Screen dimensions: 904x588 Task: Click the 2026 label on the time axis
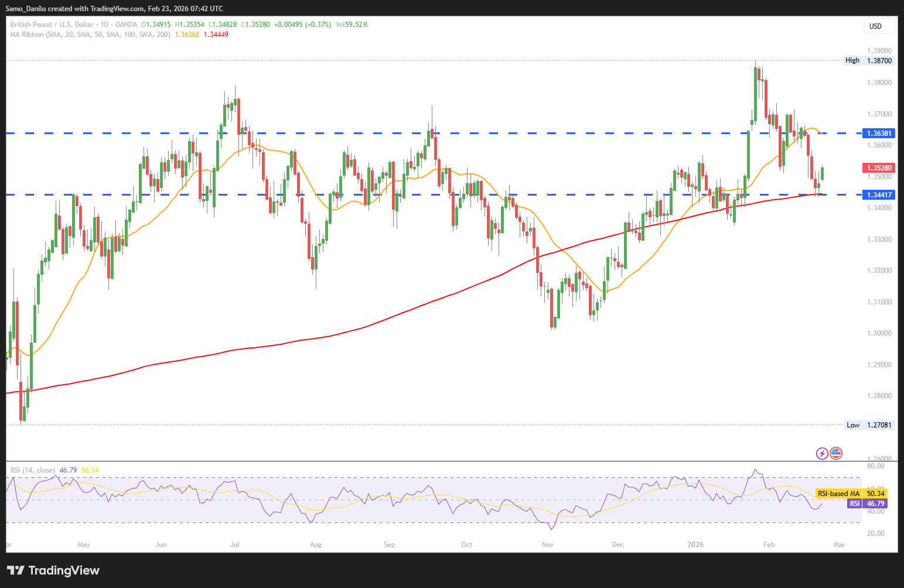695,545
